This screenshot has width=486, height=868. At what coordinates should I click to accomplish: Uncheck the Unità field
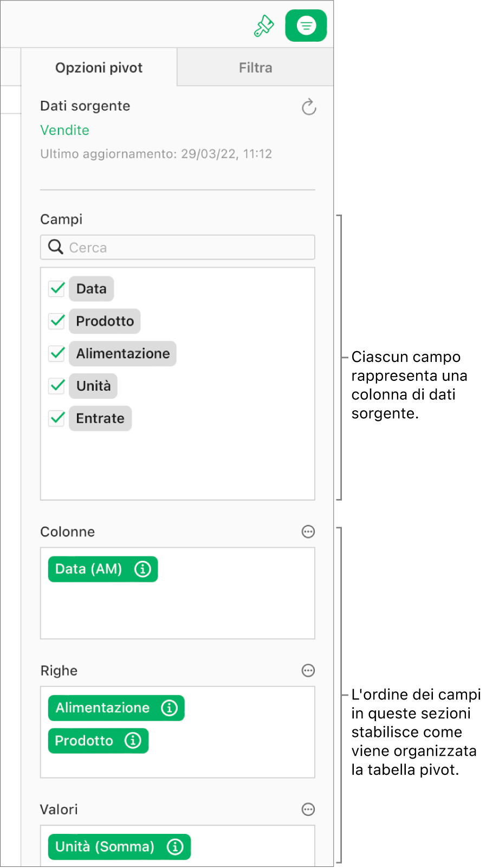pyautogui.click(x=56, y=386)
